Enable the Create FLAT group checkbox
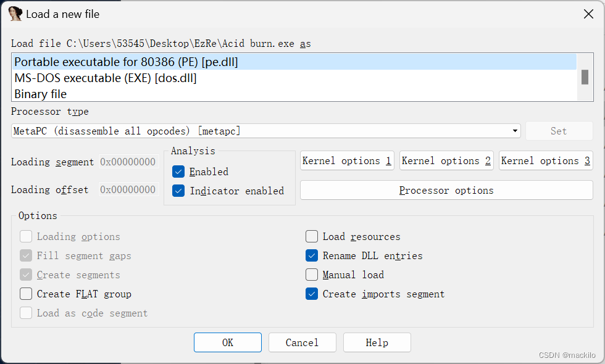The height and width of the screenshot is (364, 605). click(26, 294)
